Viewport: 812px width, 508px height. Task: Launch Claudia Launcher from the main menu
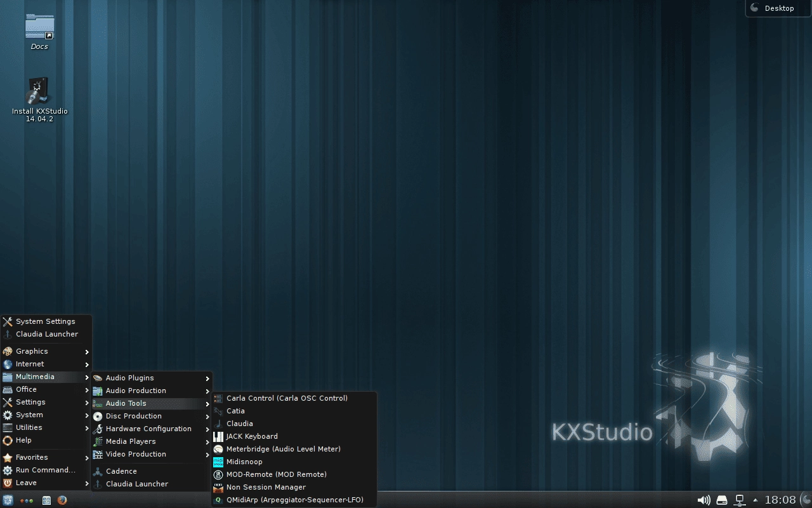pos(46,334)
